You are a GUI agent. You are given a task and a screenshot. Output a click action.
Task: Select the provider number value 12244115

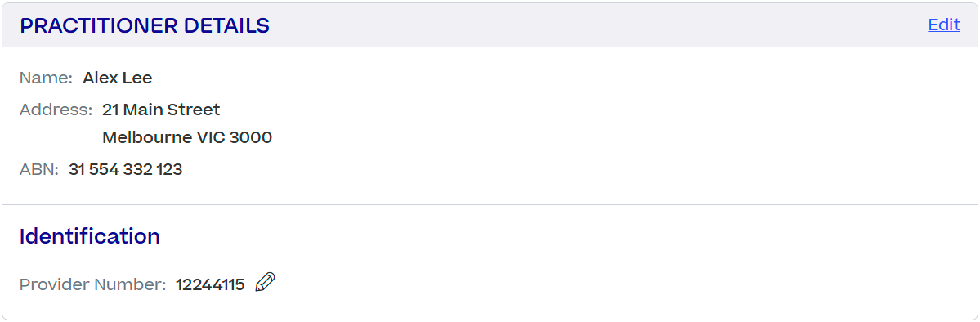(x=210, y=285)
